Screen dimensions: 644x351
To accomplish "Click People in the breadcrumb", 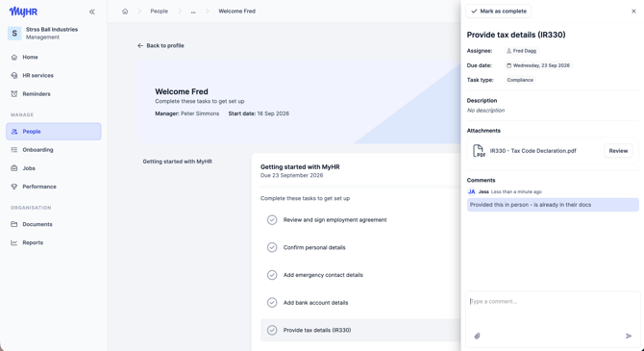I will 159,12.
